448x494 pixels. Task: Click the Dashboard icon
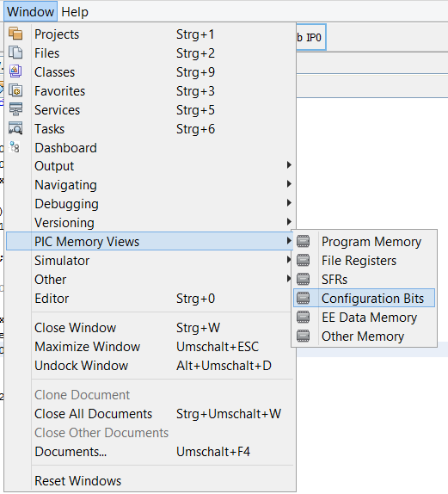tap(15, 147)
